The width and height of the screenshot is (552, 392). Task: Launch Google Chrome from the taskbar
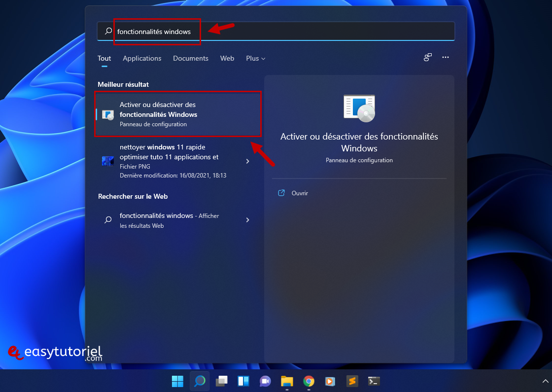(309, 381)
